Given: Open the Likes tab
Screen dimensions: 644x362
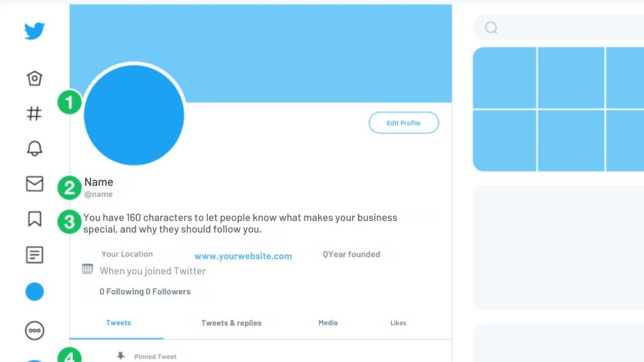Looking at the screenshot, I should (x=398, y=323).
